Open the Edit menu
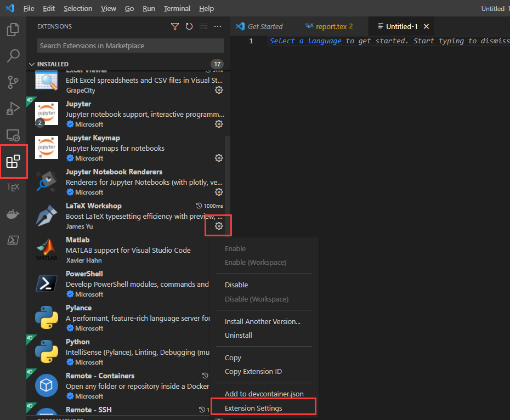 point(49,8)
